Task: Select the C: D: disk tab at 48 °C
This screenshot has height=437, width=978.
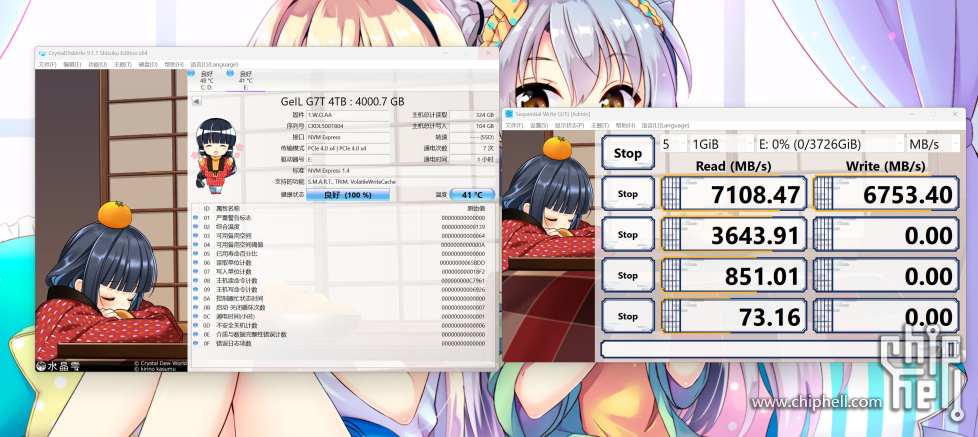Action: pos(206,80)
